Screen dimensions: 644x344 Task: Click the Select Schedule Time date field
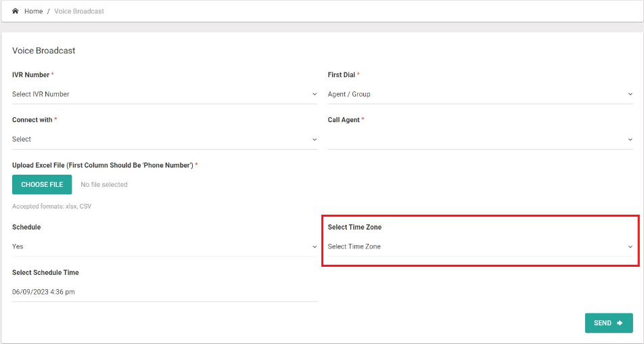coord(164,293)
